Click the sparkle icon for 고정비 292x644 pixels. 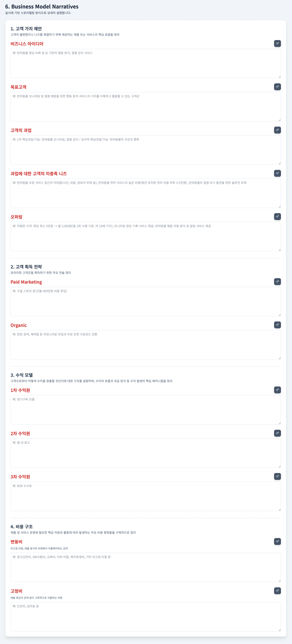277,591
